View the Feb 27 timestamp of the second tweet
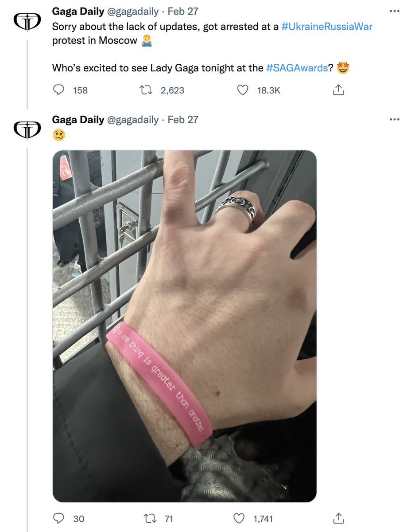The height and width of the screenshot is (532, 411). pos(183,120)
